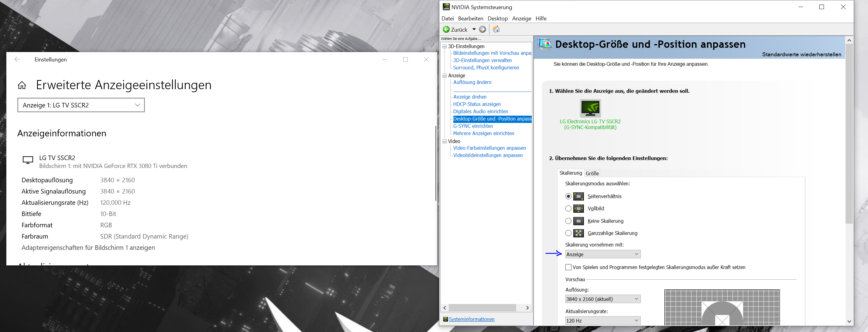Select the Seitenverhältnis radio button
The image size is (868, 332).
568,196
